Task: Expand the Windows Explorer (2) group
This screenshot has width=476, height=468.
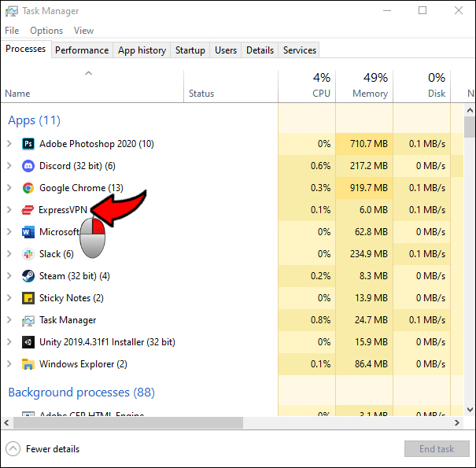Action: [x=9, y=364]
